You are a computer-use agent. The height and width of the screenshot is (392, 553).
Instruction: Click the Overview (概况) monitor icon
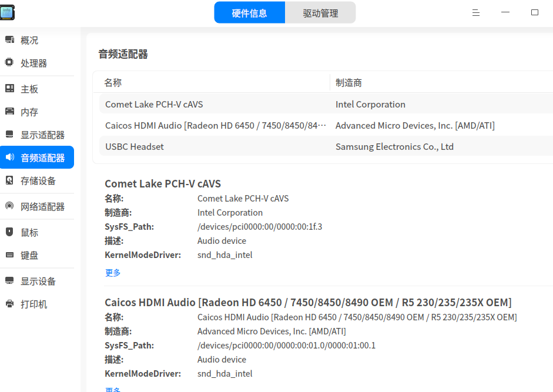point(9,39)
